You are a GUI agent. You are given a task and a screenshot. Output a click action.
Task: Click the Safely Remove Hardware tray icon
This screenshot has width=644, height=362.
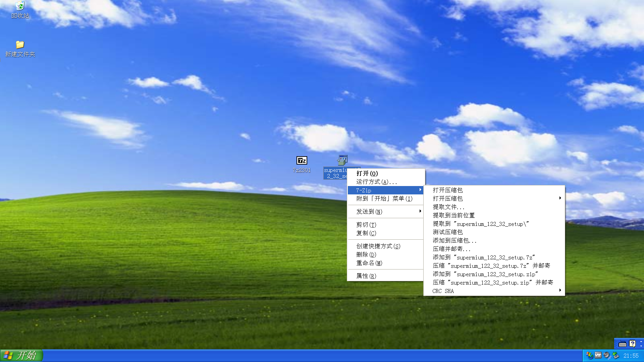tap(615, 355)
